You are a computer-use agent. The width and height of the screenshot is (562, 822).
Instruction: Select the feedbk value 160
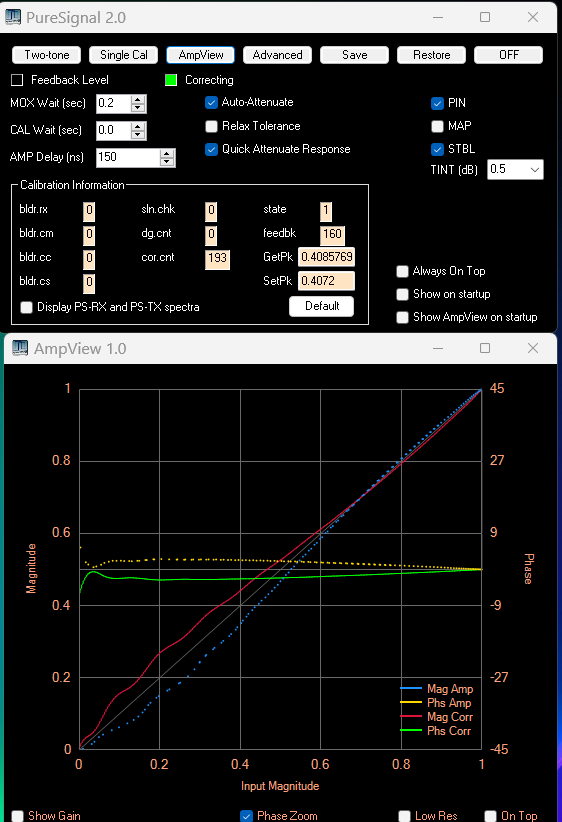(332, 234)
